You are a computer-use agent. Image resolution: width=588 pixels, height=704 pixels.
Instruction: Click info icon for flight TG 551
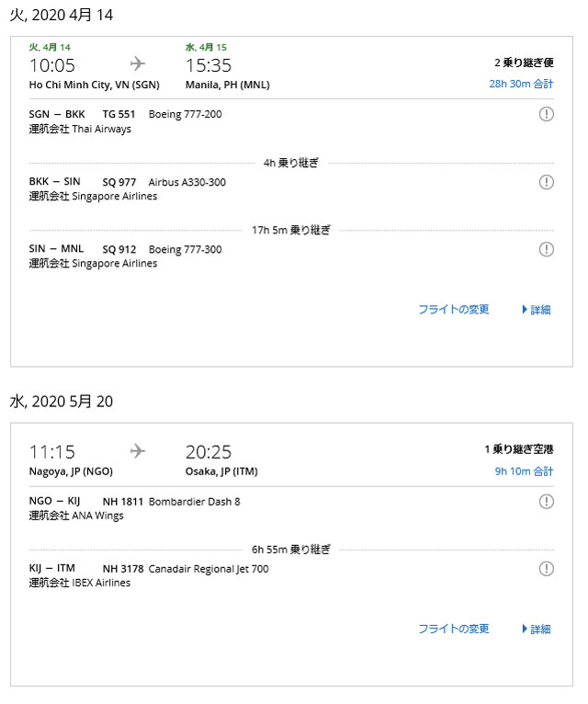[547, 114]
